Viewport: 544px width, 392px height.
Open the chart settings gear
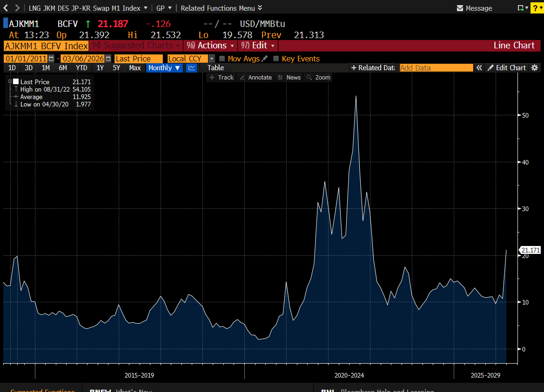[534, 67]
